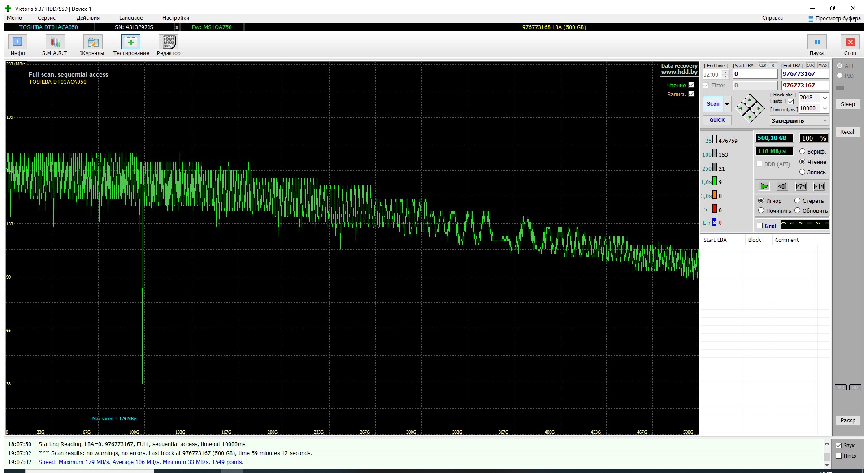Open the Справка help menu

tap(773, 18)
